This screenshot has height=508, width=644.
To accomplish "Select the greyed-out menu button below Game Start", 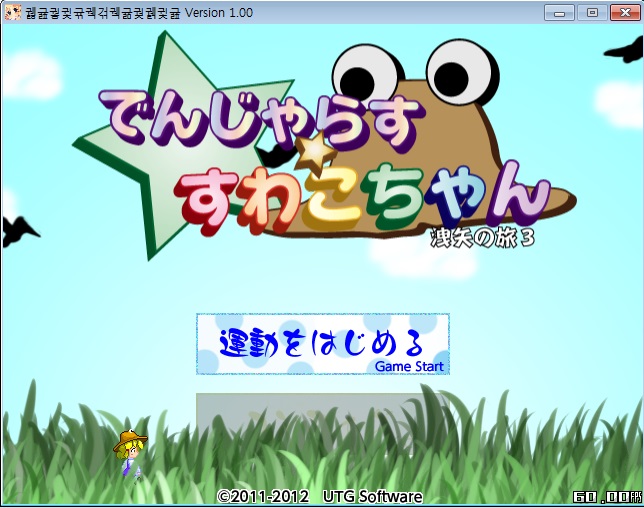I will pos(323,423).
